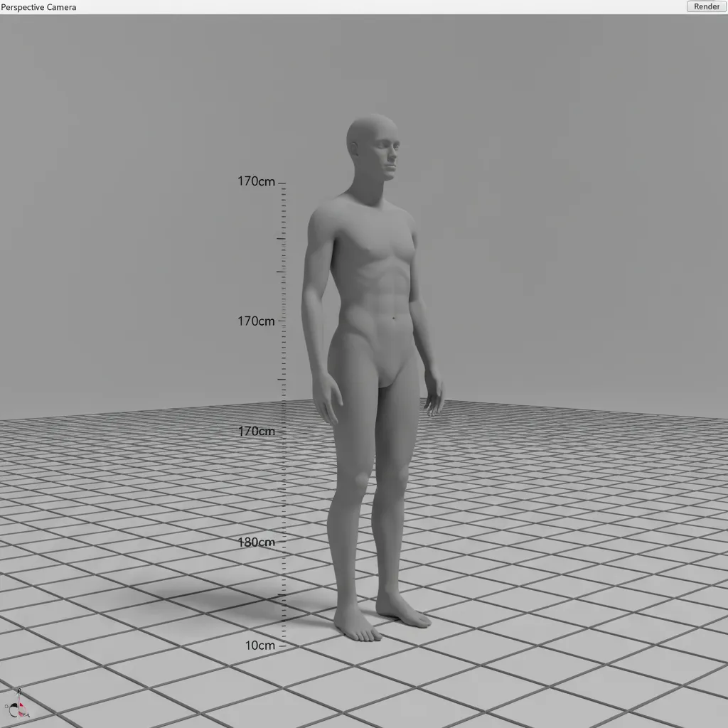Click the toolbar strip at the top
Viewport: 728px width, 728px height.
[x=355, y=7]
